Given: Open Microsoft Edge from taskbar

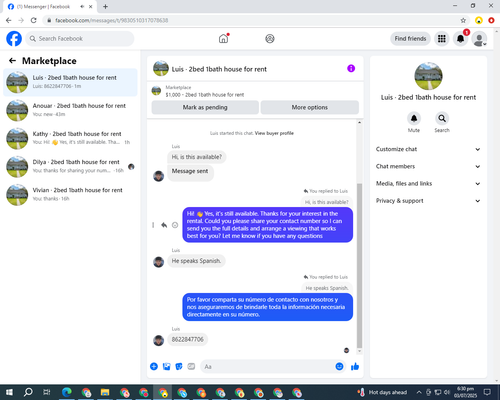Looking at the screenshot, I should (67, 392).
